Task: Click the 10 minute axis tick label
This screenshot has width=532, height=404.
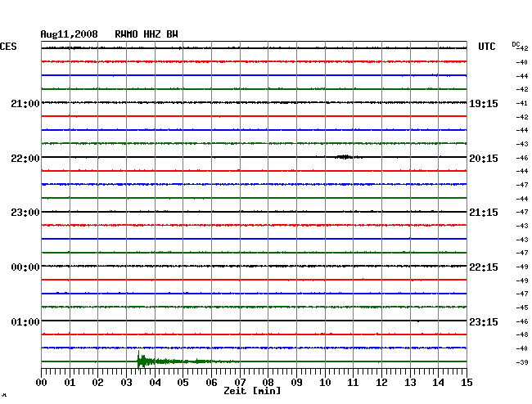Action: (325, 382)
